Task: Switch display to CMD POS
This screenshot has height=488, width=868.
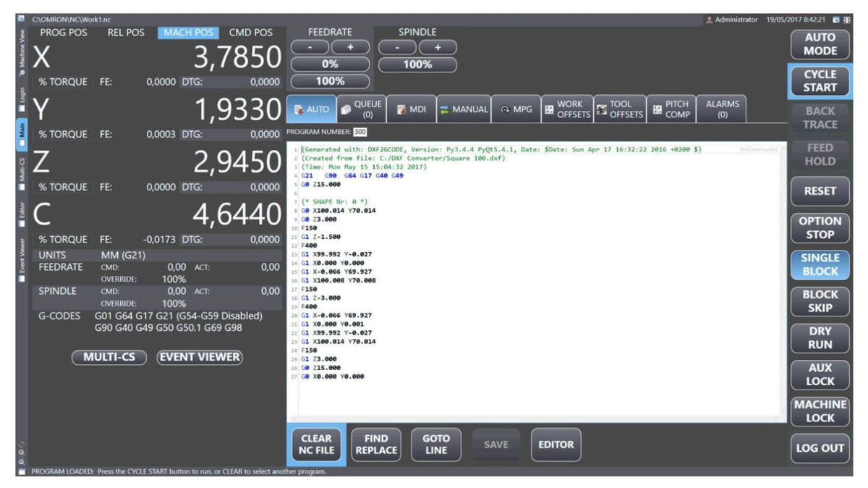Action: [251, 33]
